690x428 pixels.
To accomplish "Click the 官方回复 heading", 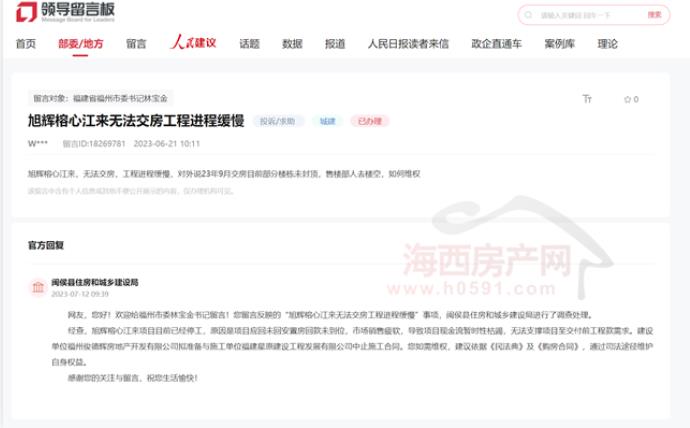I will [x=46, y=245].
